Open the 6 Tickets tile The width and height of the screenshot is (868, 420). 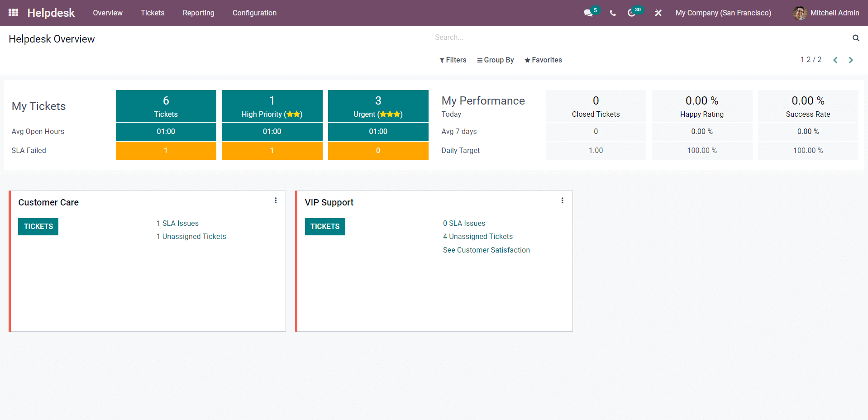(166, 106)
